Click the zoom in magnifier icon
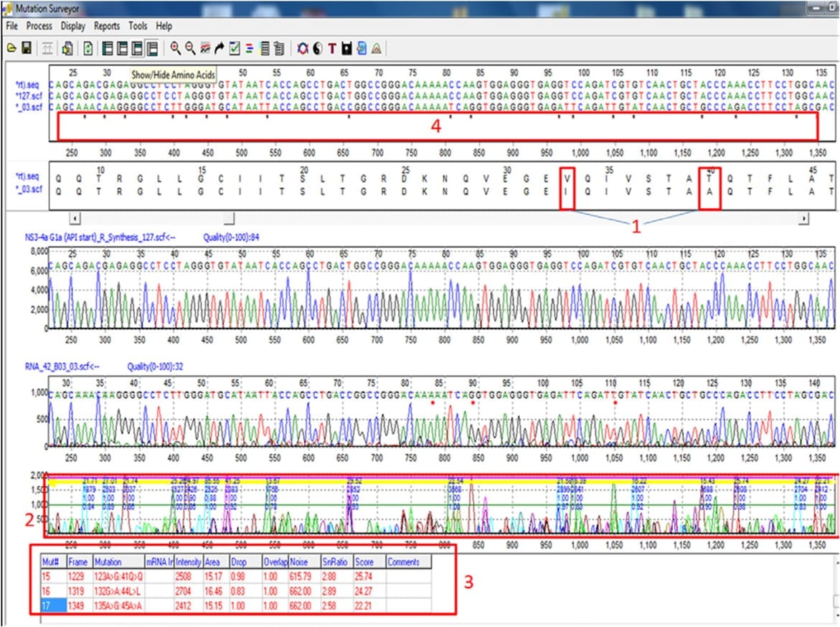 175,48
